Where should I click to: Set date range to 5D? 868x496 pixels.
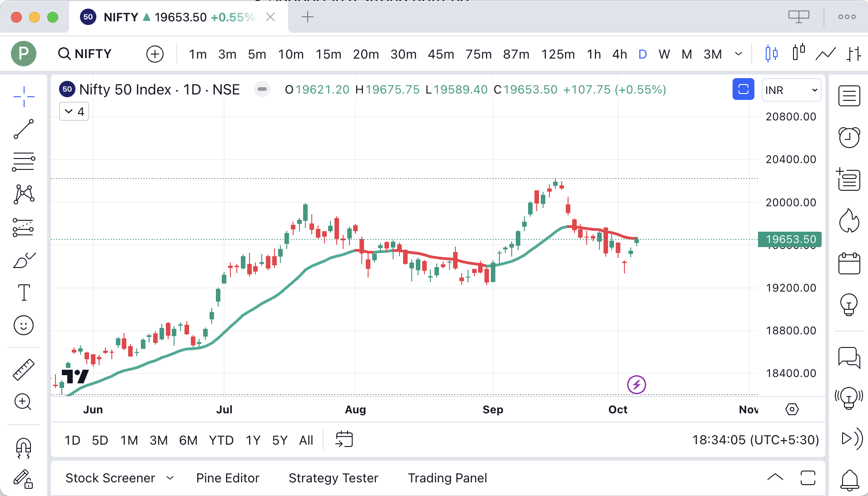click(100, 440)
